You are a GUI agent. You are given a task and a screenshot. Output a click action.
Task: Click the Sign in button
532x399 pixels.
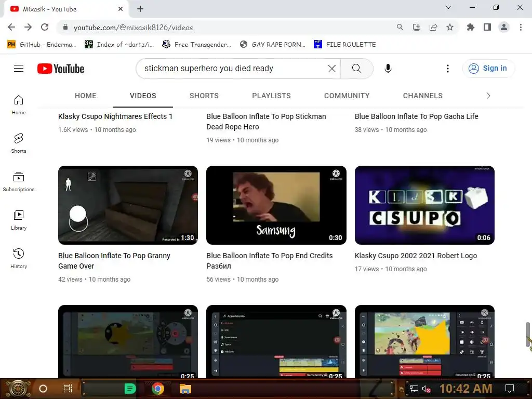click(488, 69)
